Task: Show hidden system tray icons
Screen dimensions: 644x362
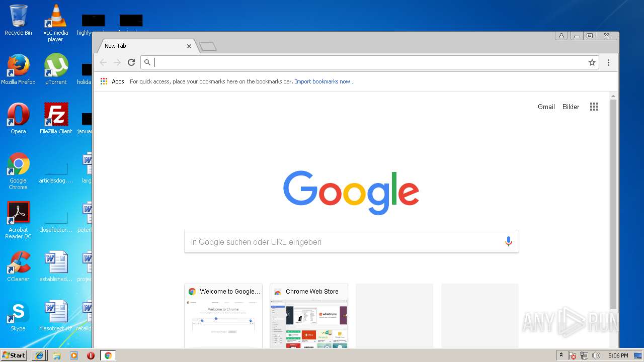Action: click(561, 355)
